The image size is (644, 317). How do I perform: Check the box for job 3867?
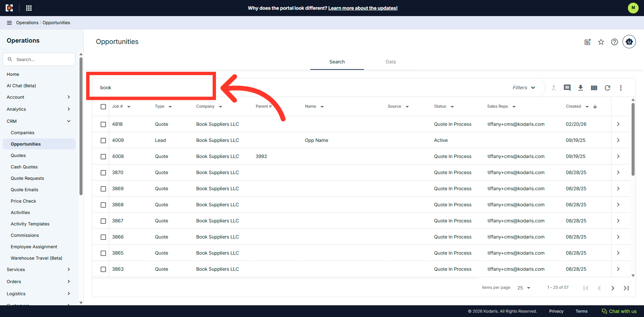103,221
